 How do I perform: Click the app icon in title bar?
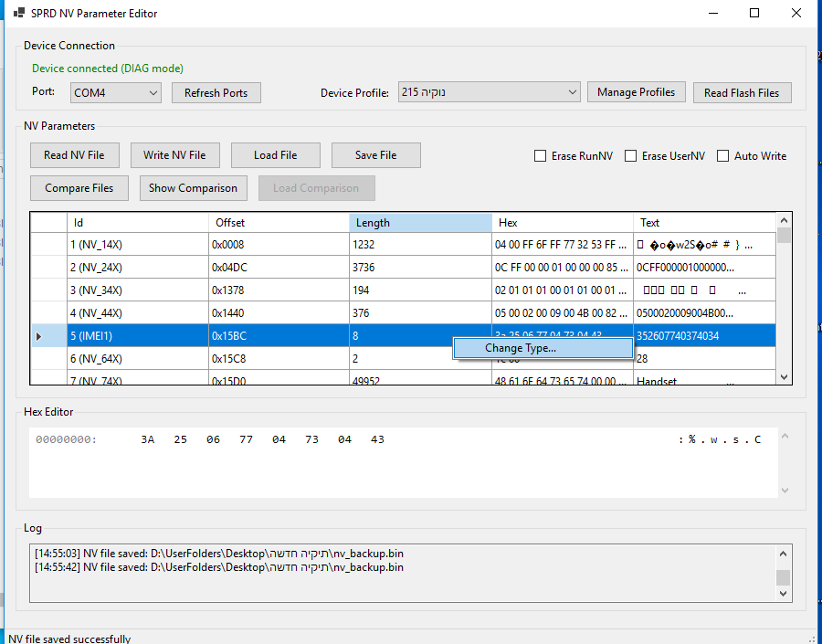[18, 14]
